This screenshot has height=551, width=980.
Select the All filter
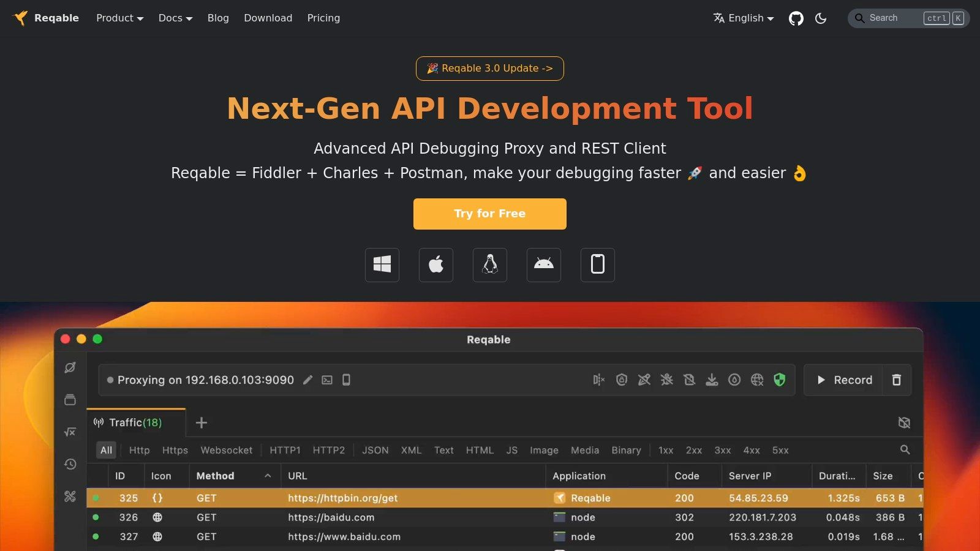tap(106, 451)
